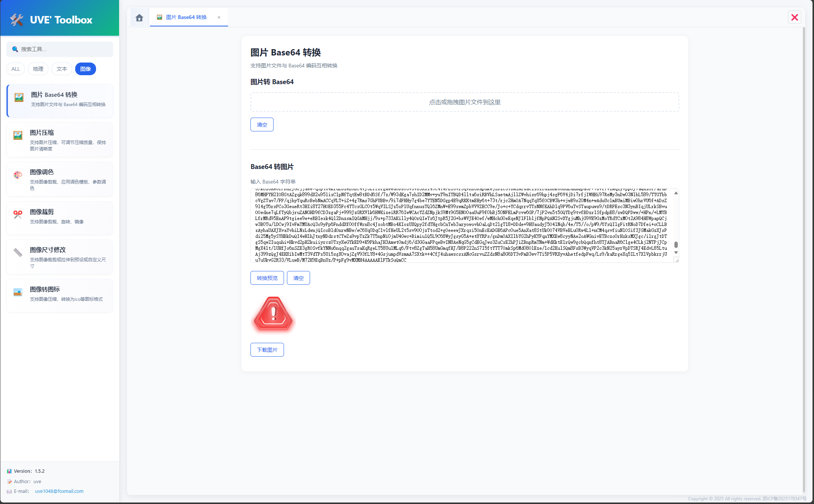Open the uve1048@foxmail.com email link
The image size is (814, 504).
59,491
